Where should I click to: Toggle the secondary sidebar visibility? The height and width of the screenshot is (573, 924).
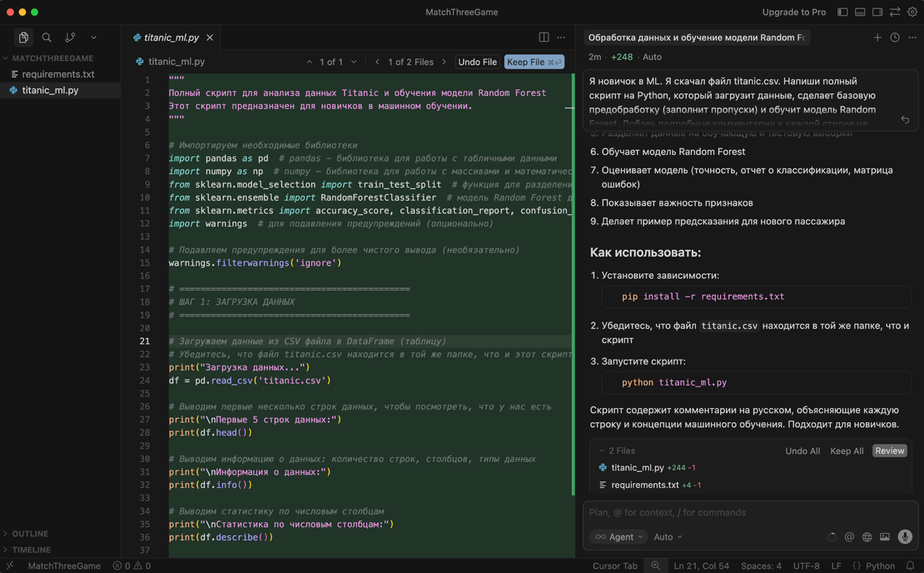(877, 12)
